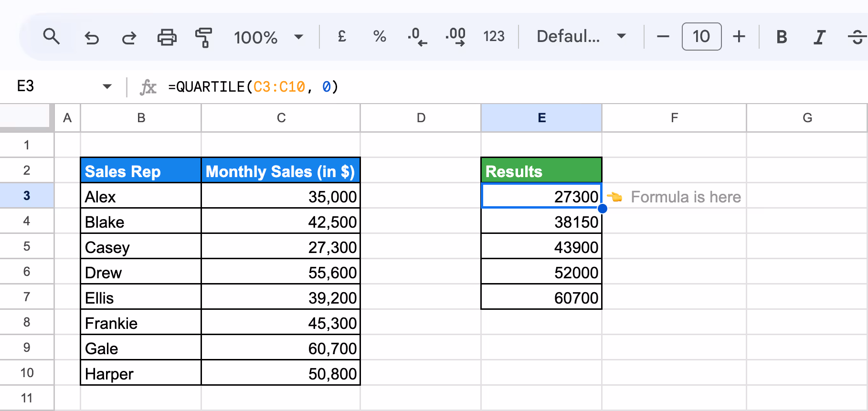Select the cell containing Blake
Image resolution: width=868 pixels, height=411 pixels.
[x=141, y=221]
